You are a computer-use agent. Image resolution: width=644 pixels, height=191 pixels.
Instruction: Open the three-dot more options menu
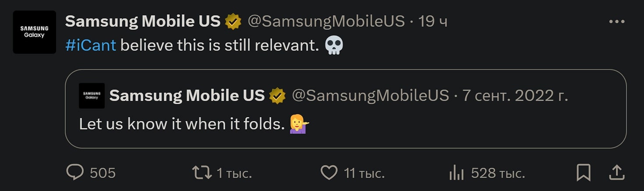click(x=617, y=21)
